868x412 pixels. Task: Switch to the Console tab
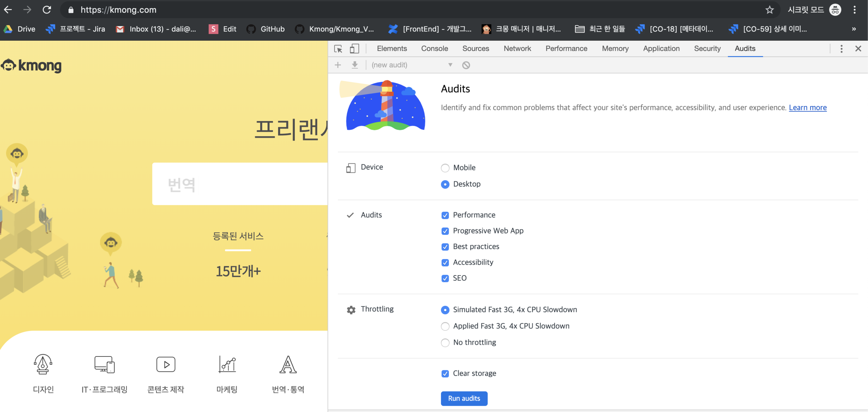(x=434, y=49)
